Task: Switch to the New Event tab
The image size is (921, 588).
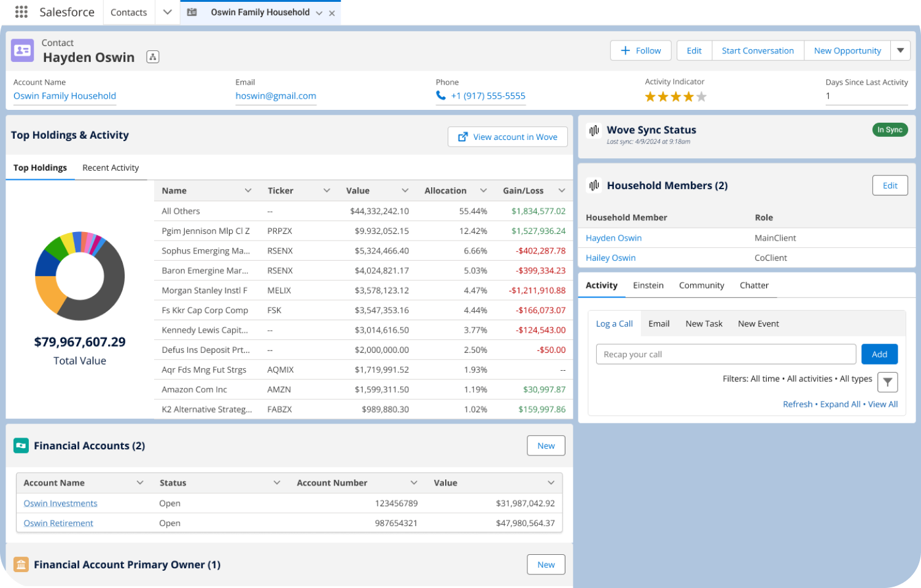Action: [x=758, y=323]
